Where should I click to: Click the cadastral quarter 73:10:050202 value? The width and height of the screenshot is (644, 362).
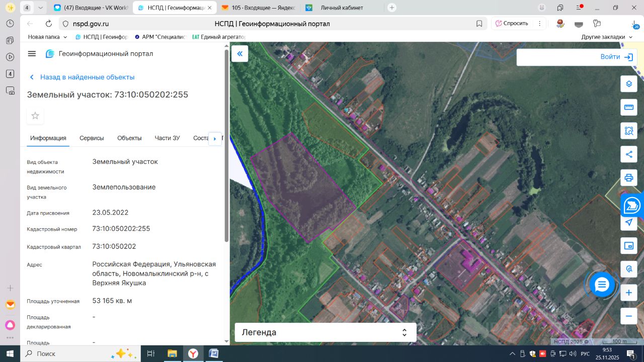[x=114, y=246]
